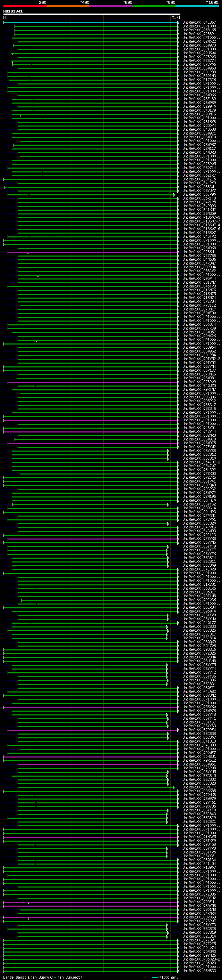
Task: Click the orange ~40% identity color band
Action: click(68, 6)
